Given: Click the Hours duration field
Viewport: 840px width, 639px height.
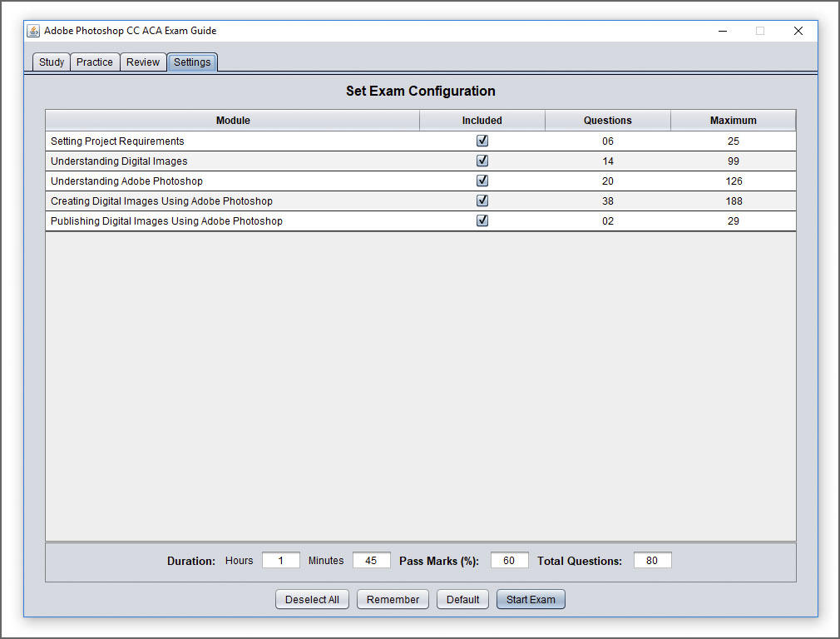Looking at the screenshot, I should point(281,560).
